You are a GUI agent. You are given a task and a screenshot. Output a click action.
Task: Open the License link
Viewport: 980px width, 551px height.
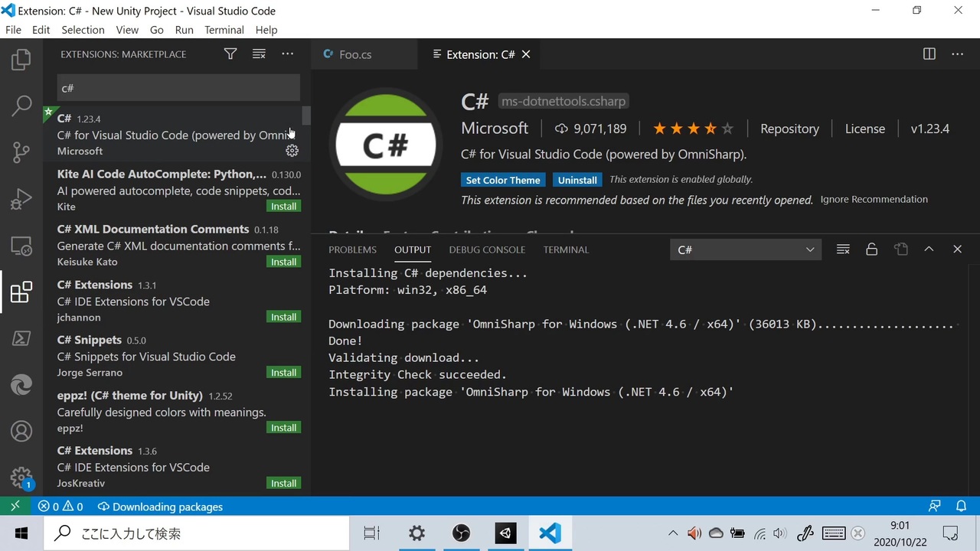tap(865, 129)
